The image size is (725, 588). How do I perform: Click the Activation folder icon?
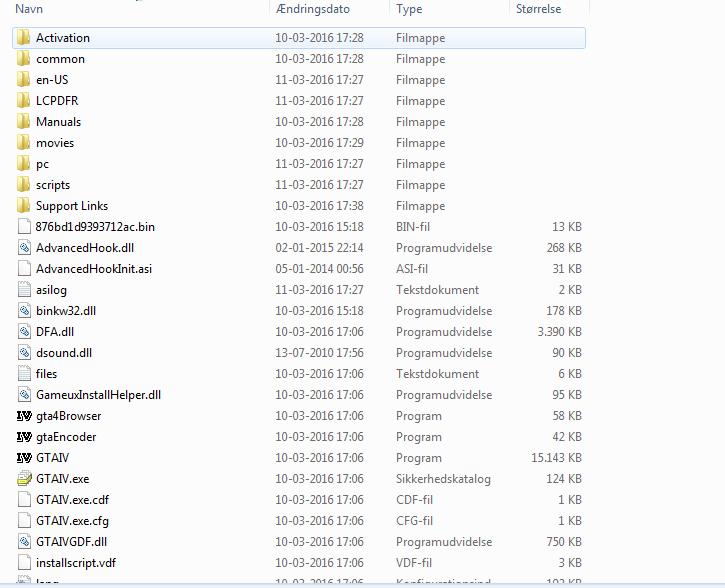(24, 38)
